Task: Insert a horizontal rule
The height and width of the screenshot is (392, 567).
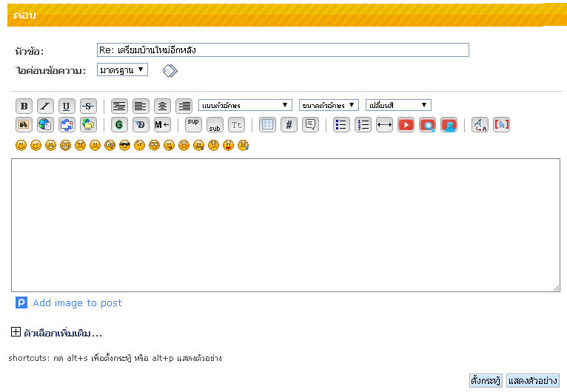Action: (x=384, y=125)
